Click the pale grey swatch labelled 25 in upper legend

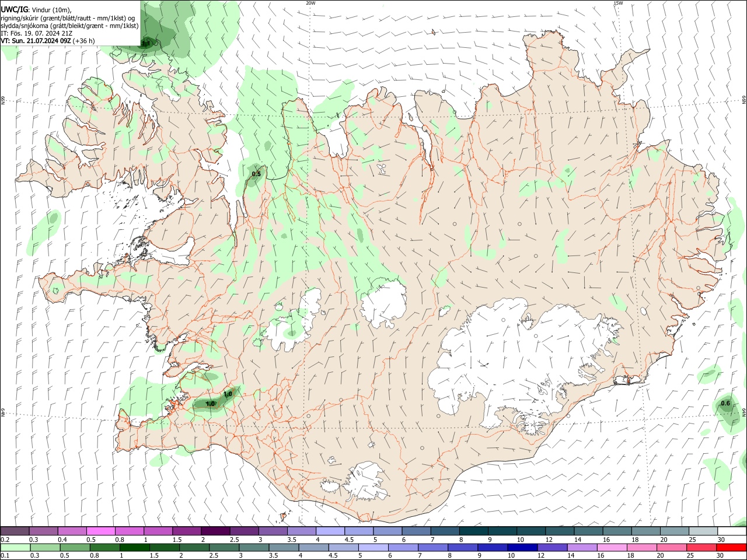[x=703, y=531]
